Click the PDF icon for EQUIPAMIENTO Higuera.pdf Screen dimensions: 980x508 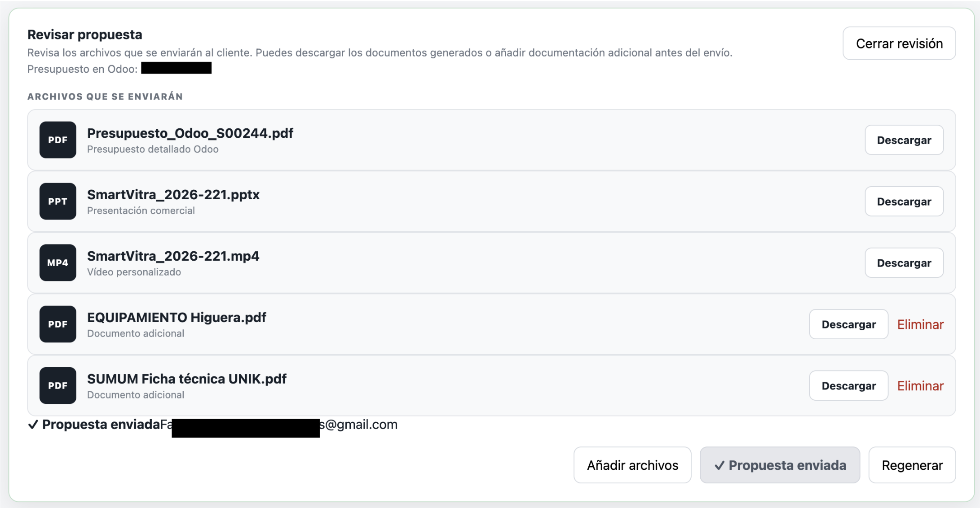coord(58,324)
